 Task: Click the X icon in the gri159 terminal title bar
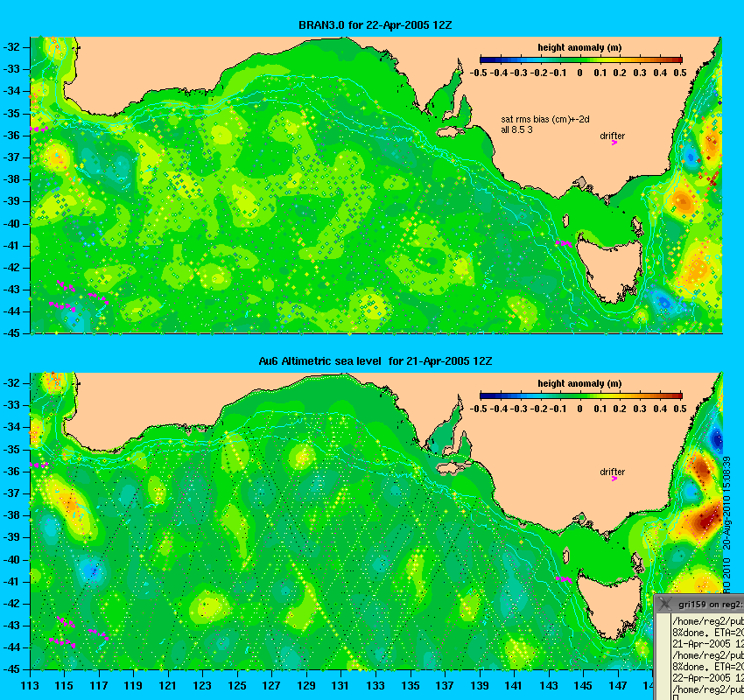point(664,604)
